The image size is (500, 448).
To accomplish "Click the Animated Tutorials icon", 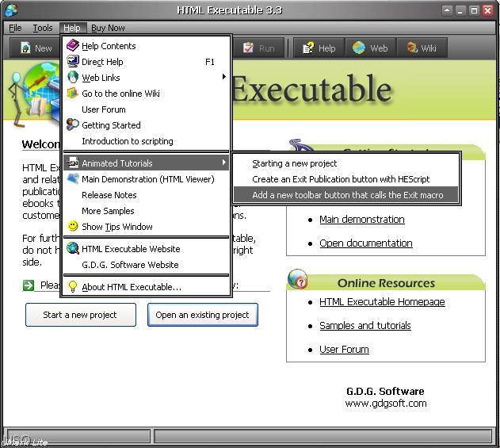I will pos(73,163).
